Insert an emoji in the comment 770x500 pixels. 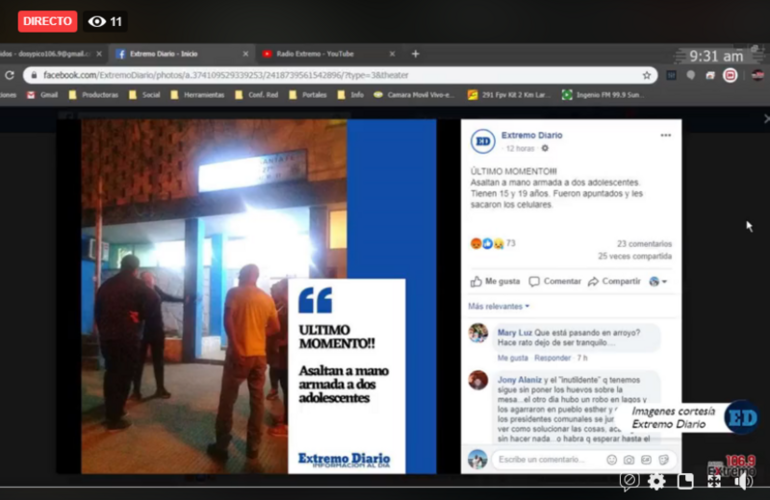click(611, 460)
